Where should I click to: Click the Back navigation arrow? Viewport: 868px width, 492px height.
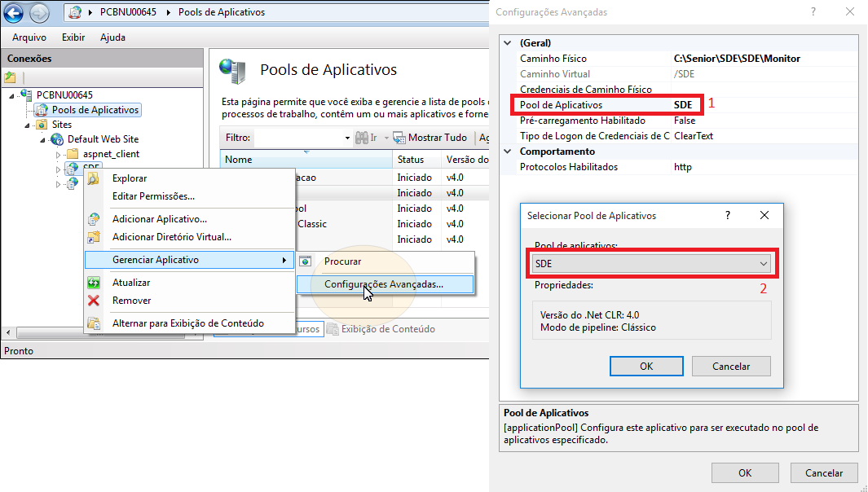coord(14,12)
